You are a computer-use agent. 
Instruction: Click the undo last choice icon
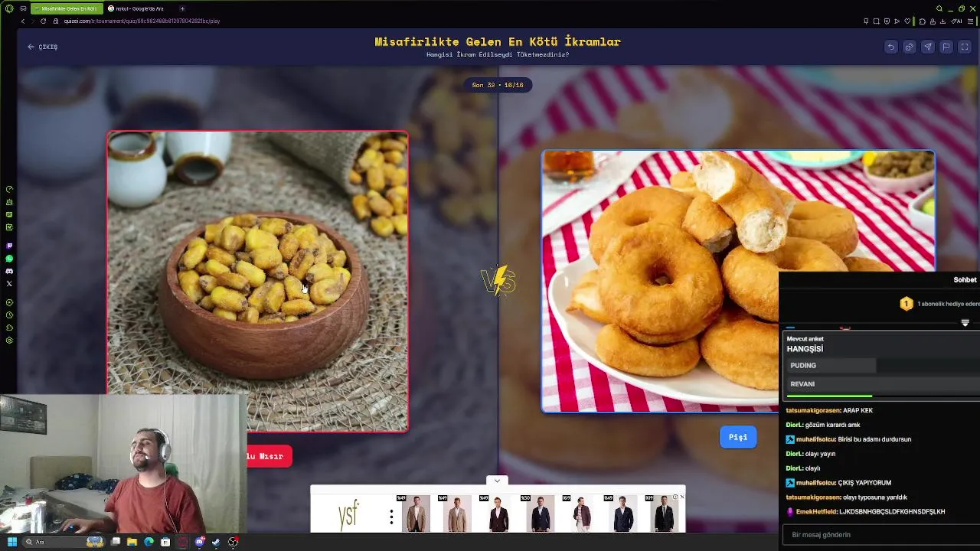(891, 47)
